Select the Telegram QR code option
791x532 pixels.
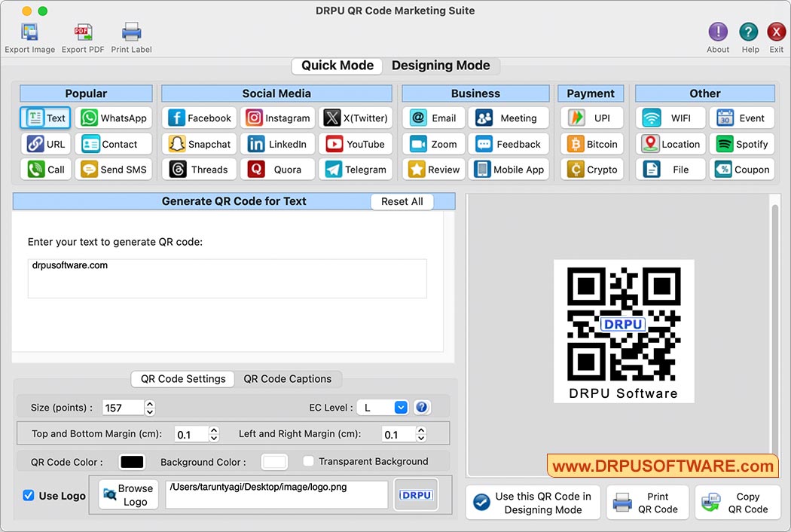(x=356, y=169)
